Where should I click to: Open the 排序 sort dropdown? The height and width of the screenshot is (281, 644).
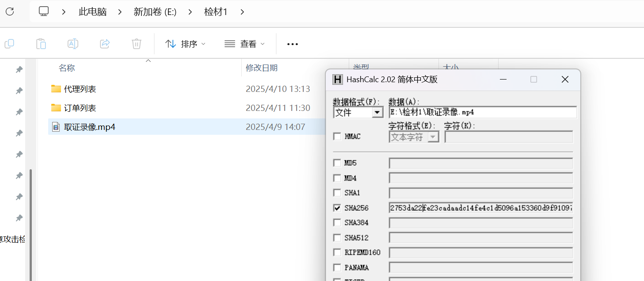point(185,44)
